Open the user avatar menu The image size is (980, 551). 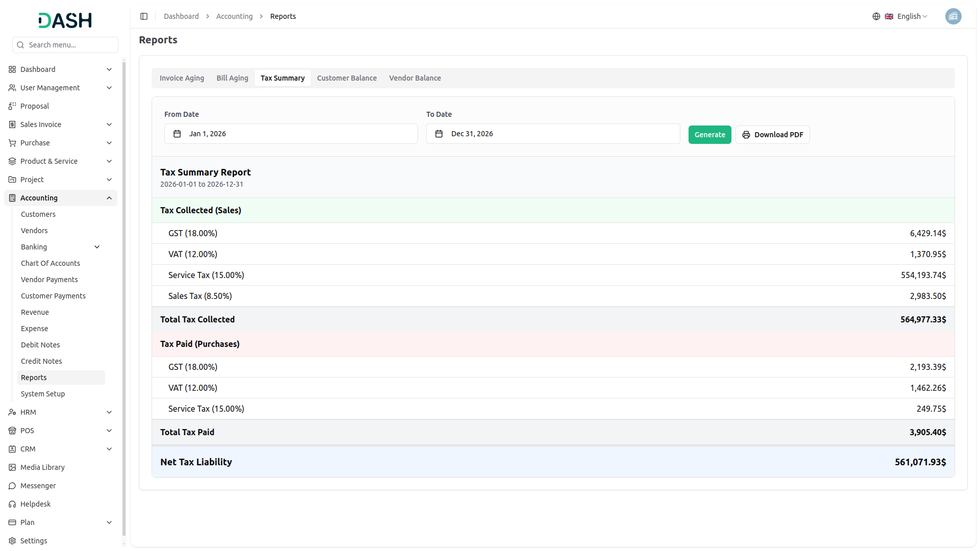point(953,16)
